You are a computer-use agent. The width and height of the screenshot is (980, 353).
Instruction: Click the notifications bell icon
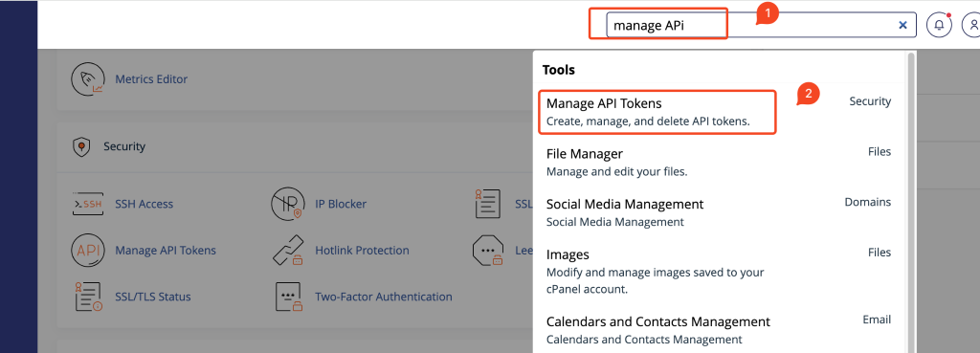[939, 25]
